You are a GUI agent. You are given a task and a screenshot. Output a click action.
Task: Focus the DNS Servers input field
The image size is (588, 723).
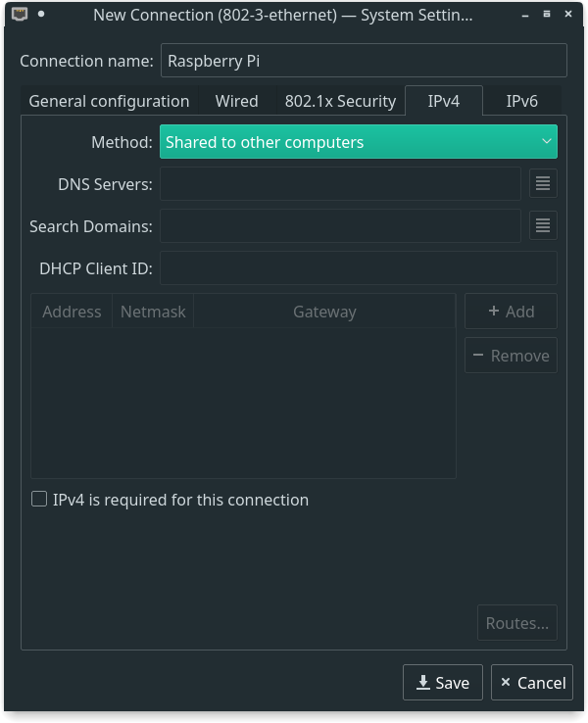[x=340, y=183]
